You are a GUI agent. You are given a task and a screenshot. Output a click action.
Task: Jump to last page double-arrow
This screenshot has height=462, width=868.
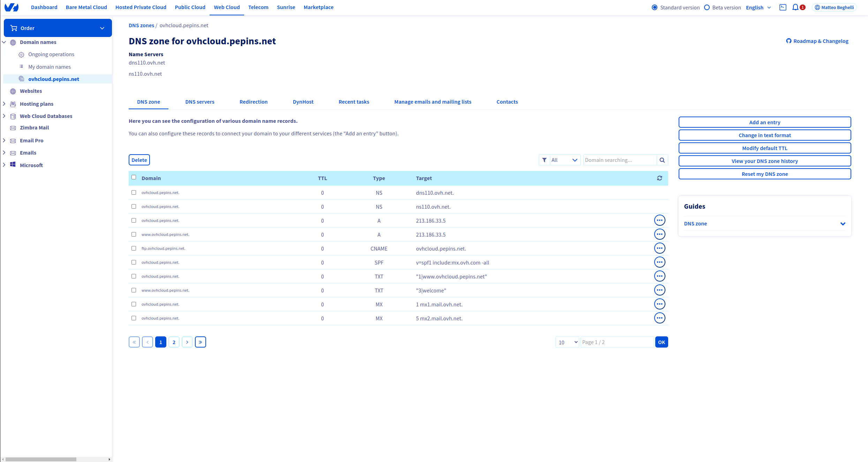click(201, 342)
